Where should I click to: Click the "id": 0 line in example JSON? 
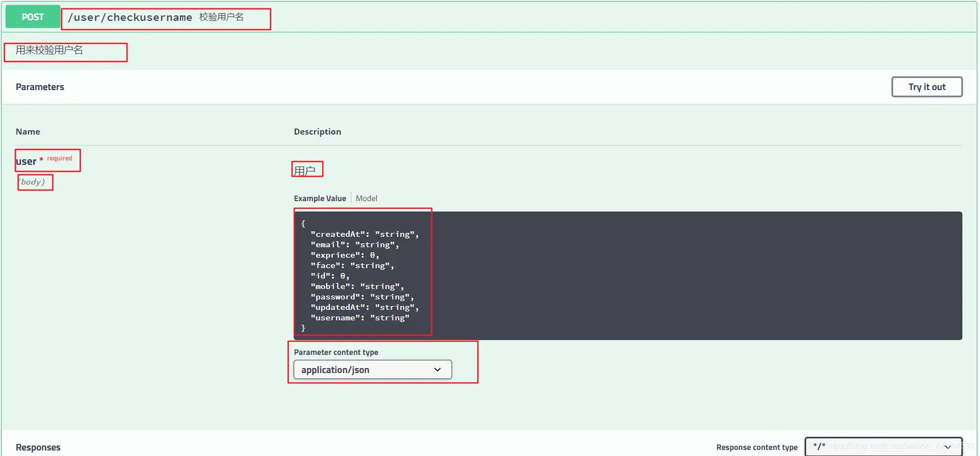coord(330,276)
